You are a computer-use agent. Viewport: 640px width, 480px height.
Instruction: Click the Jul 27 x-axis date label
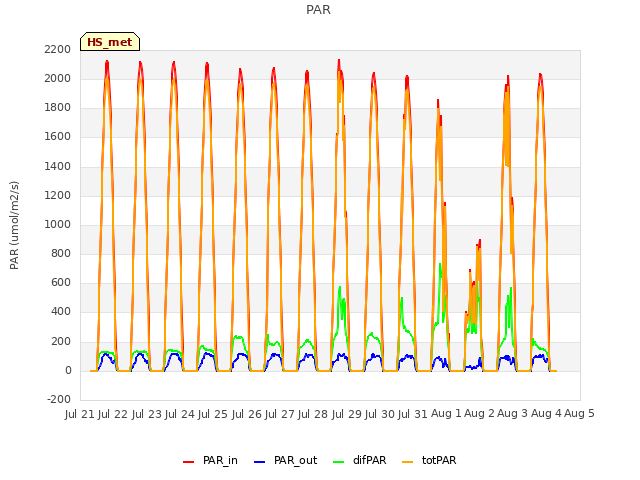tap(279, 414)
